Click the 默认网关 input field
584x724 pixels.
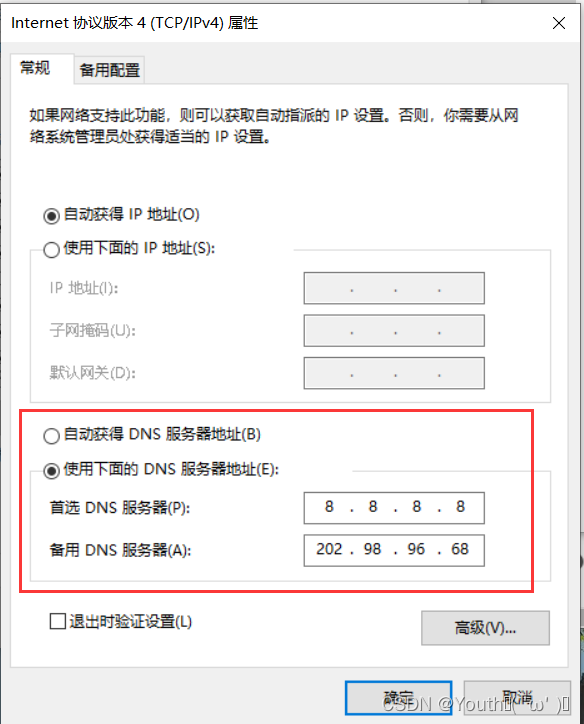click(x=394, y=373)
